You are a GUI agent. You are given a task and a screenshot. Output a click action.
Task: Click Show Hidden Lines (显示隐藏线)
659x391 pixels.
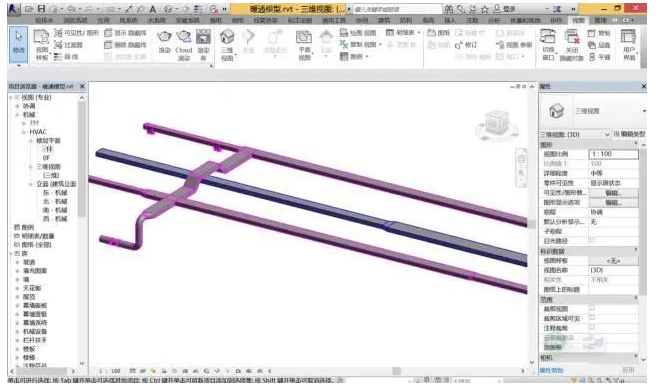pyautogui.click(x=125, y=33)
